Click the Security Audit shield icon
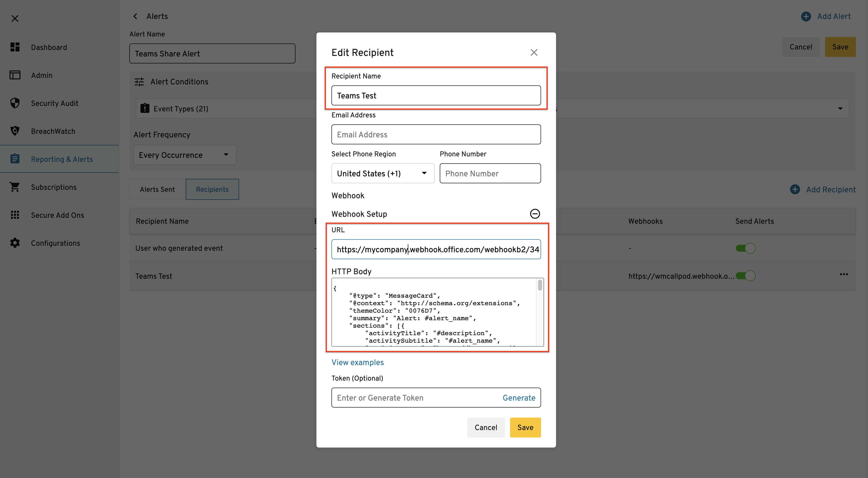 15,103
